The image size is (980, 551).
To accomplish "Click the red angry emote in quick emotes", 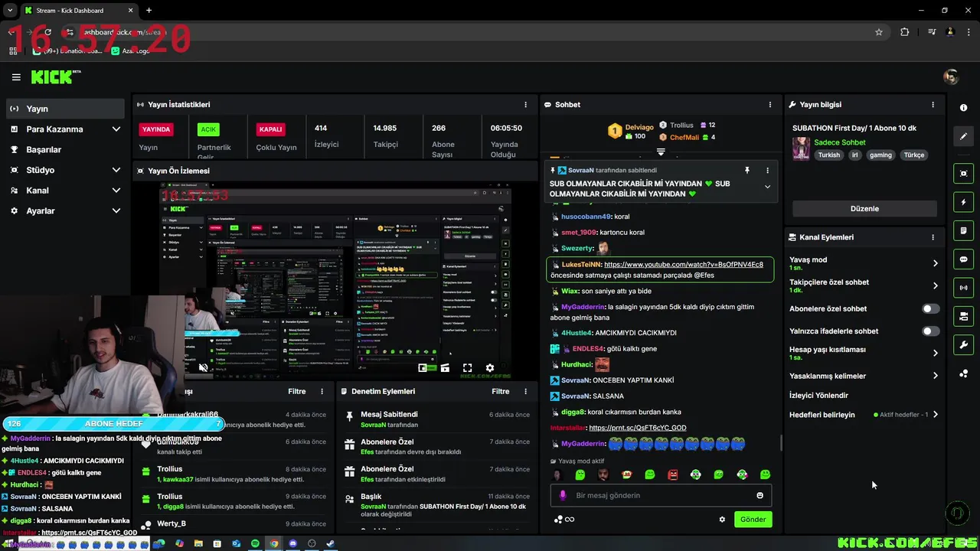I will click(x=672, y=474).
